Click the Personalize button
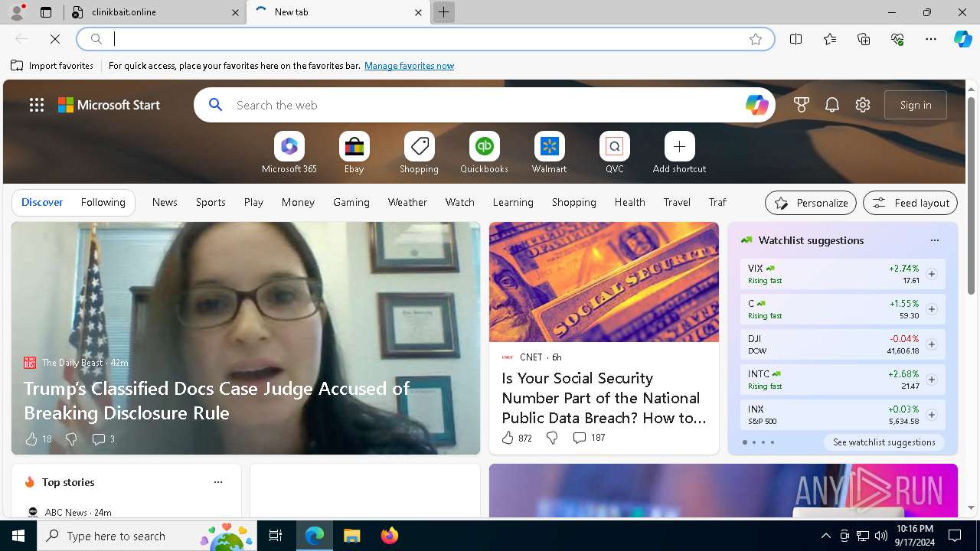Viewport: 980px width, 551px height. click(x=811, y=203)
